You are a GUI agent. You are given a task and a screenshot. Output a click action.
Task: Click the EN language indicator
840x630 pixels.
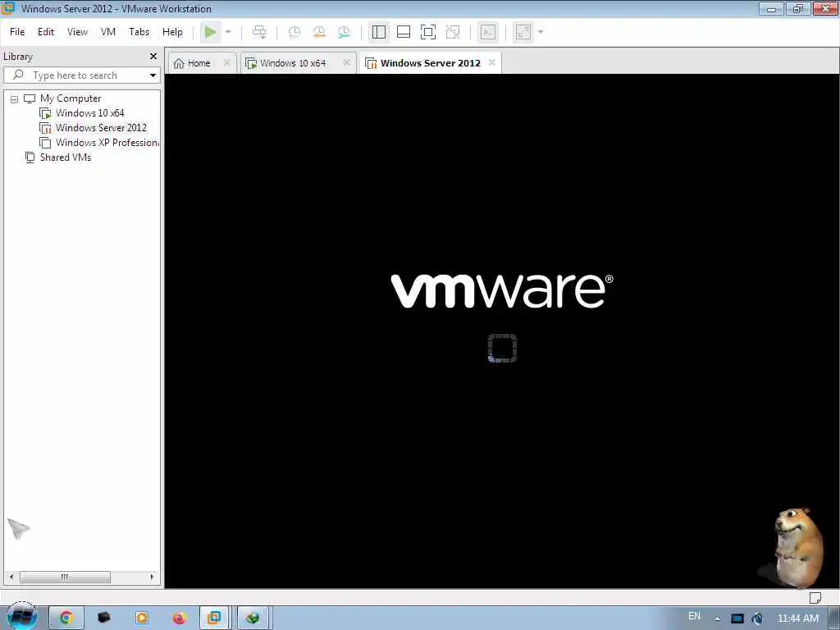[x=694, y=616]
